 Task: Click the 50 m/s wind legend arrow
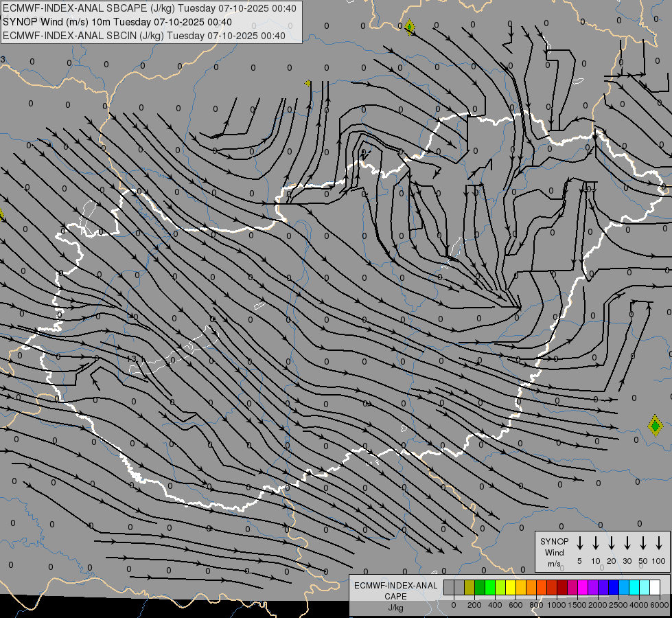click(643, 543)
